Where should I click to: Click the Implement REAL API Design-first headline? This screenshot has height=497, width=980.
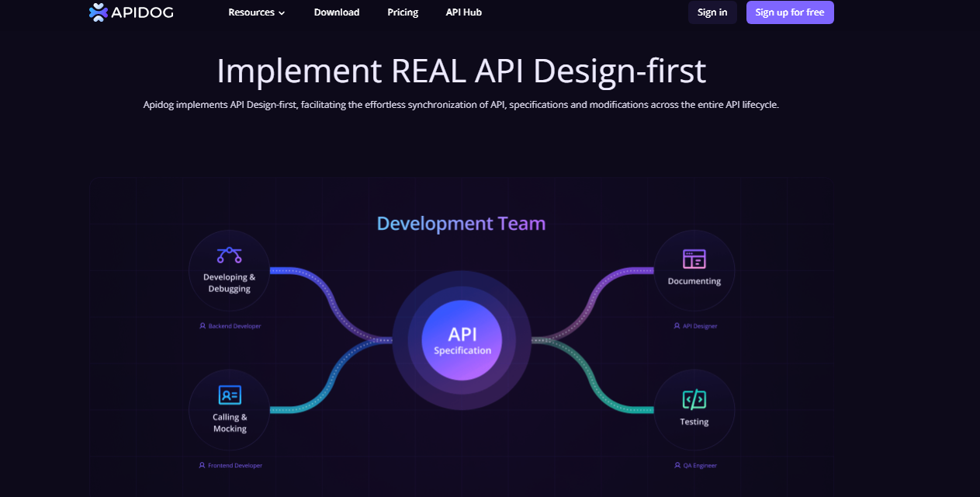click(x=462, y=71)
